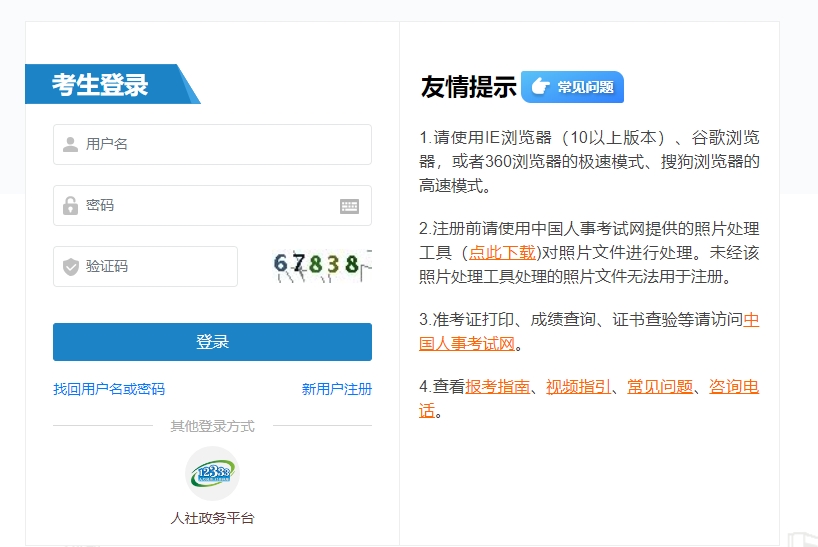The height and width of the screenshot is (547, 818).
Task: Click the padlock icon in password field
Action: pos(70,206)
